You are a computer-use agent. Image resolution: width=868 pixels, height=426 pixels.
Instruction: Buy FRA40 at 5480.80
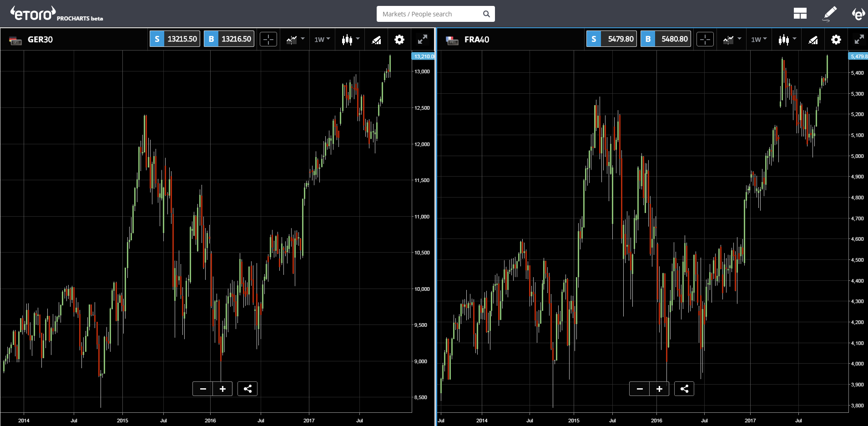pos(666,39)
